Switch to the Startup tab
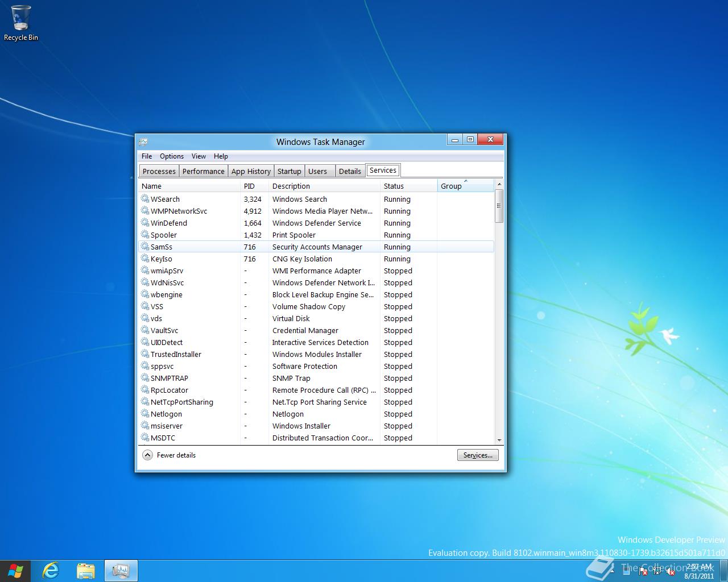This screenshot has height=582, width=728. [x=289, y=171]
